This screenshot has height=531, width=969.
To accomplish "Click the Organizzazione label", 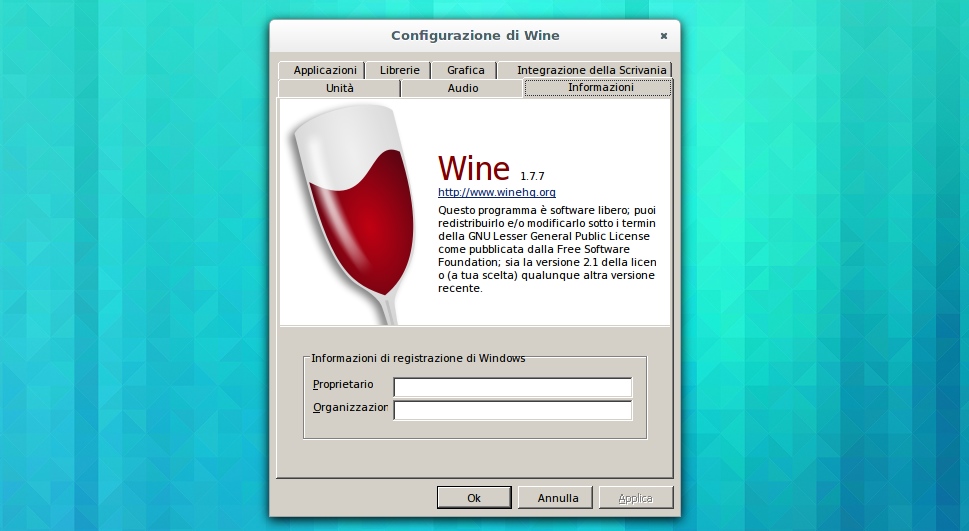I will pyautogui.click(x=350, y=407).
